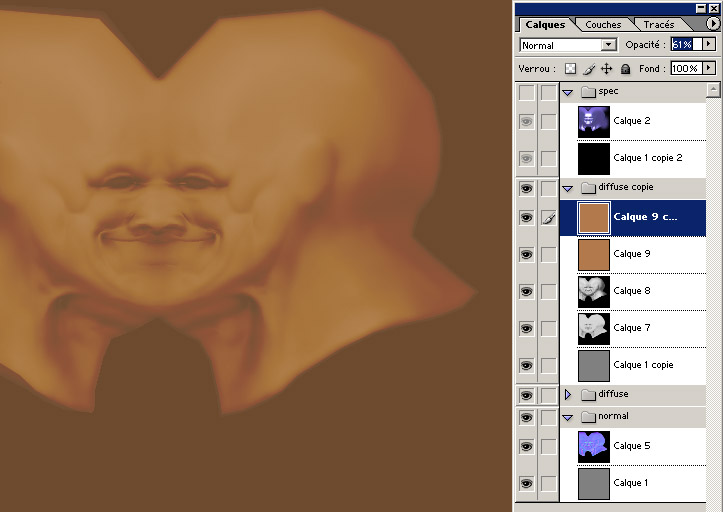
Task: Collapse the normal layer group
Action: pyautogui.click(x=568, y=417)
